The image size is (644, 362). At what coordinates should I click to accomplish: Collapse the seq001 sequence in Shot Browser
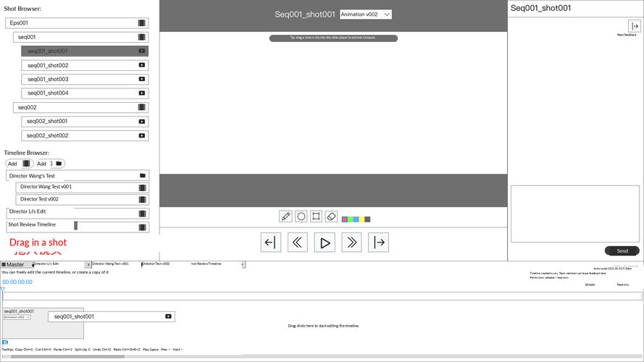pos(80,37)
